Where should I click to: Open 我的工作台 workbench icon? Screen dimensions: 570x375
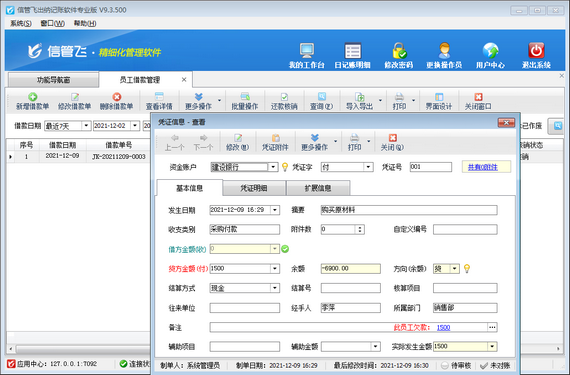click(x=307, y=51)
